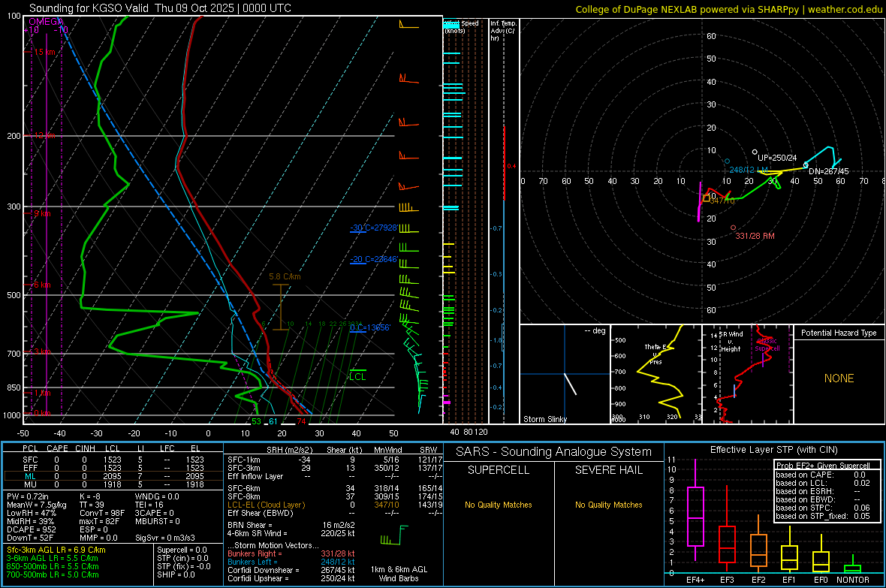Click the SRH (m2/s2) column header

coord(289,450)
